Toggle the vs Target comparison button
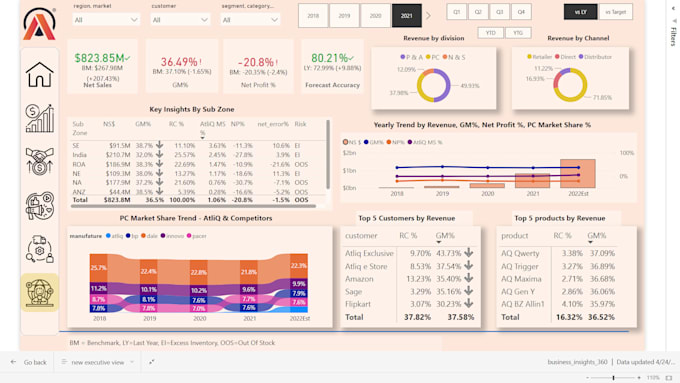The width and height of the screenshot is (680, 383). tap(616, 12)
